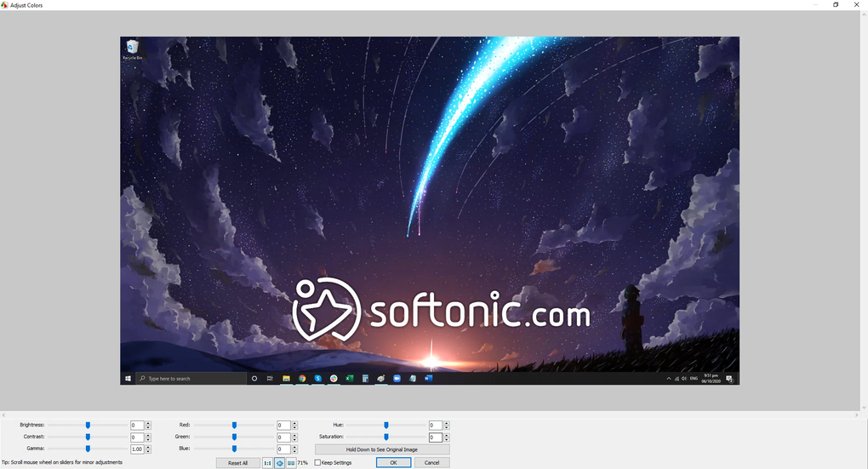Screen dimensions: 868x469
Task: Click the vertical scrollbar down arrow
Action: click(x=864, y=408)
